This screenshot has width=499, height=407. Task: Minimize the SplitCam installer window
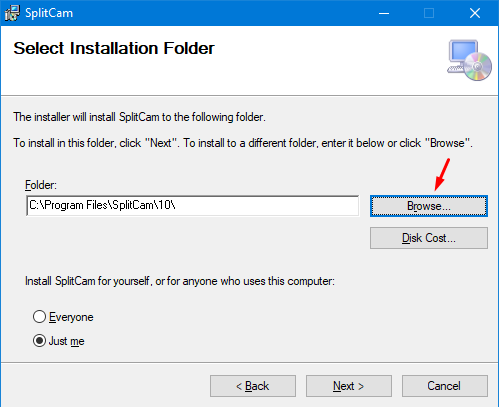click(x=384, y=13)
